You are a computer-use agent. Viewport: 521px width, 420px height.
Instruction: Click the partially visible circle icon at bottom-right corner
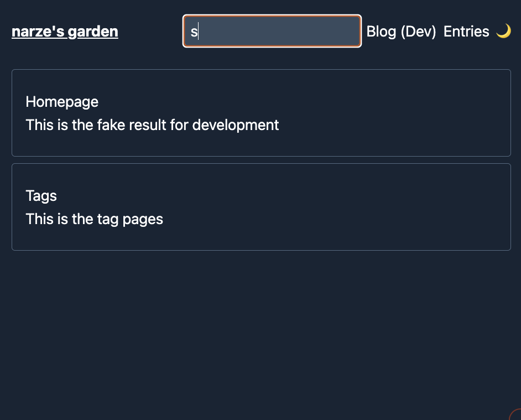point(515,414)
